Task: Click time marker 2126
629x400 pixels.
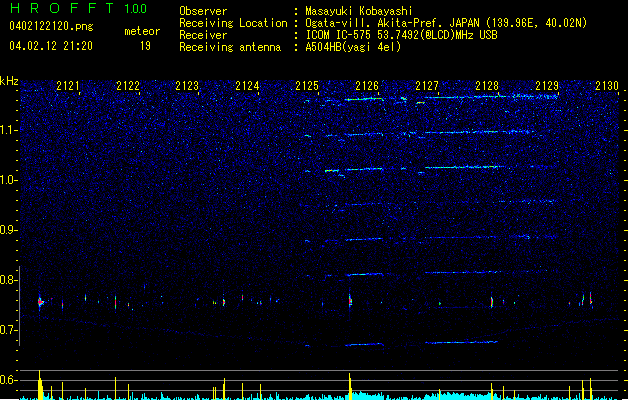Action: pyautogui.click(x=367, y=86)
